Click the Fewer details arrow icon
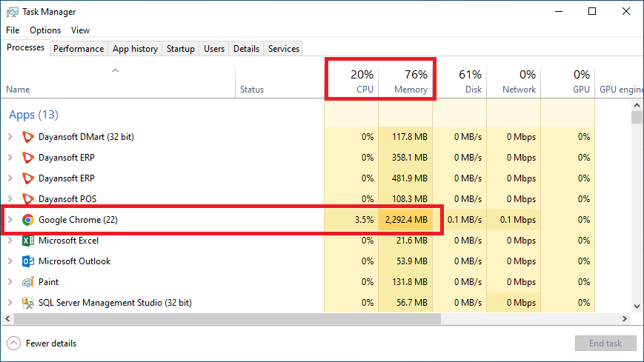 tap(13, 343)
